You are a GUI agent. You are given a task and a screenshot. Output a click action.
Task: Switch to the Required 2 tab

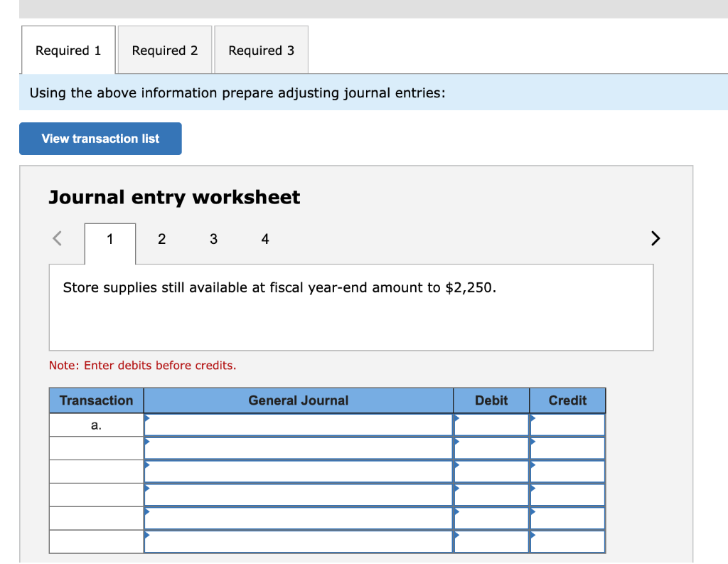(x=164, y=50)
